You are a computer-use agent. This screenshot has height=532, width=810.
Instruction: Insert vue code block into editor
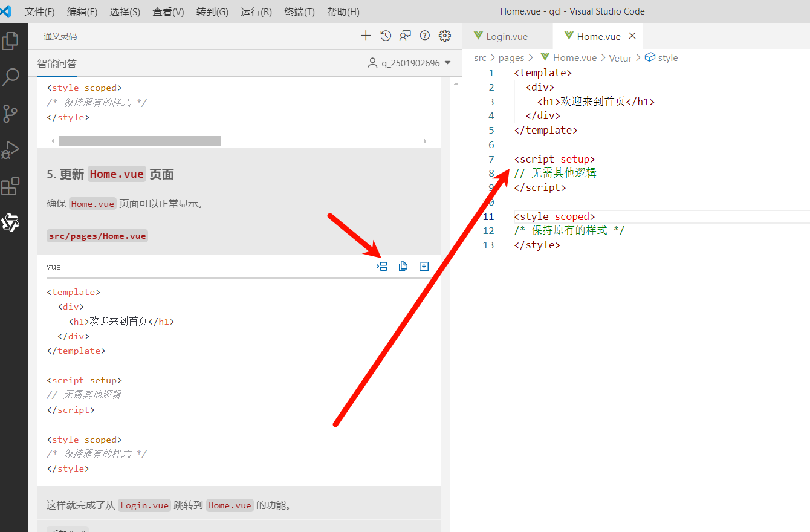click(382, 266)
